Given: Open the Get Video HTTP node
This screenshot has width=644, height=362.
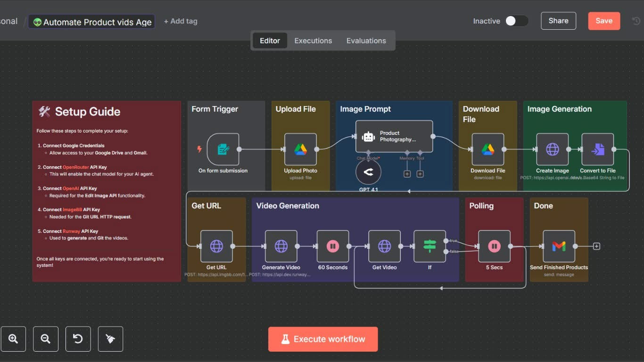Looking at the screenshot, I should pyautogui.click(x=384, y=246).
